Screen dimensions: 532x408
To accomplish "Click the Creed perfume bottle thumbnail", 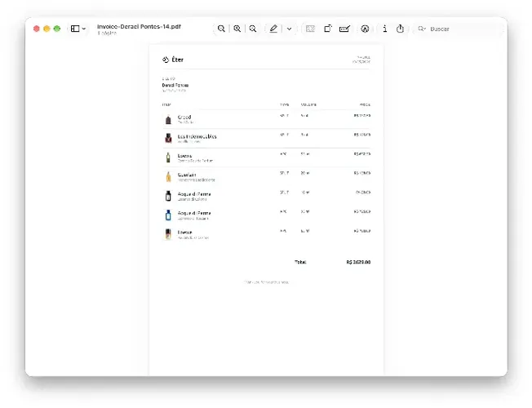I will [168, 119].
